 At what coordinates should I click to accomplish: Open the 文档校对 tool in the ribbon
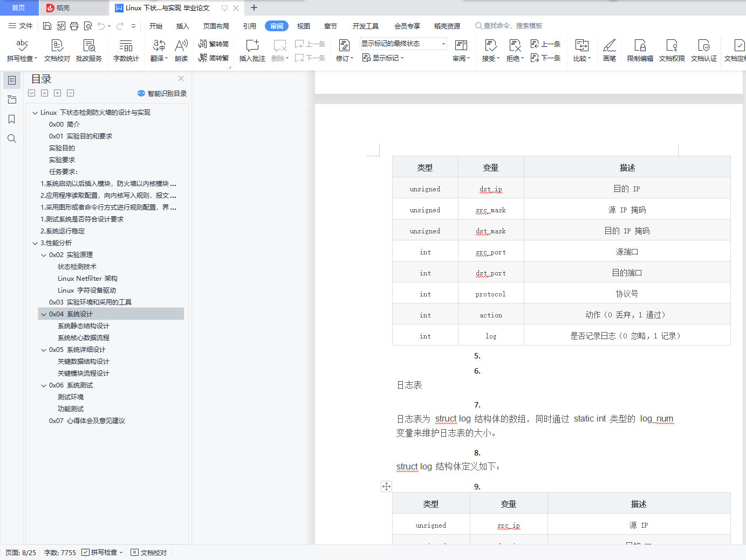57,51
